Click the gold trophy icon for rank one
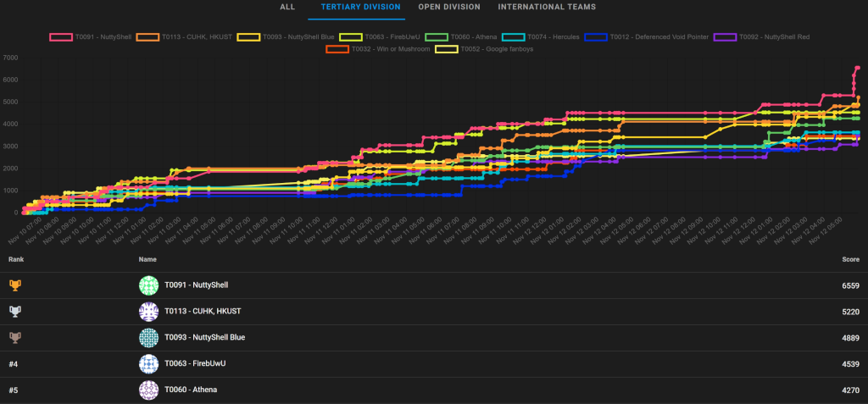This screenshot has height=404, width=868. 14,285
